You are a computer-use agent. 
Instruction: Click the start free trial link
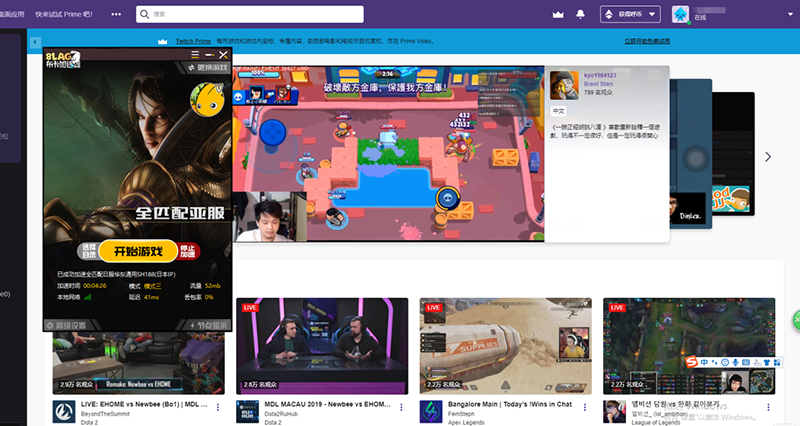coord(647,41)
